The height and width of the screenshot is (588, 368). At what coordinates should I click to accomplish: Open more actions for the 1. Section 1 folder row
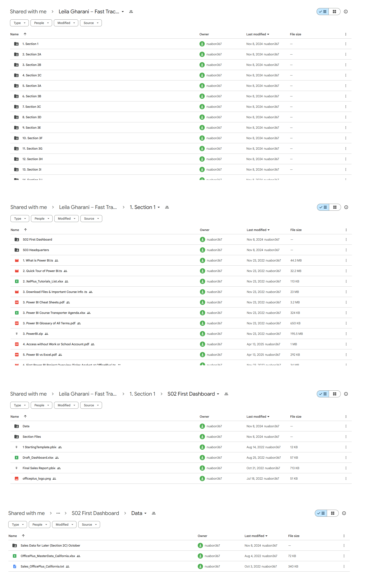346,44
